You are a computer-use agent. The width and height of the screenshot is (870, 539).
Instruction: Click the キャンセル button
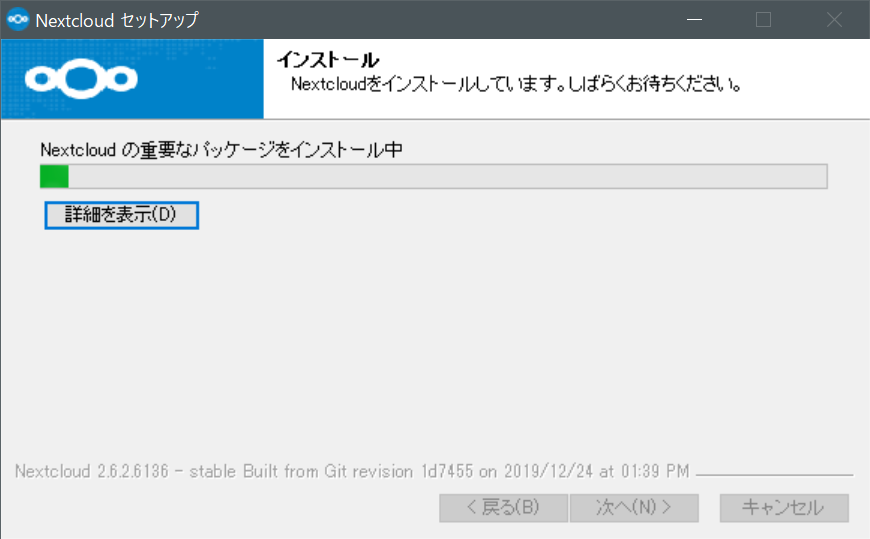pyautogui.click(x=784, y=507)
